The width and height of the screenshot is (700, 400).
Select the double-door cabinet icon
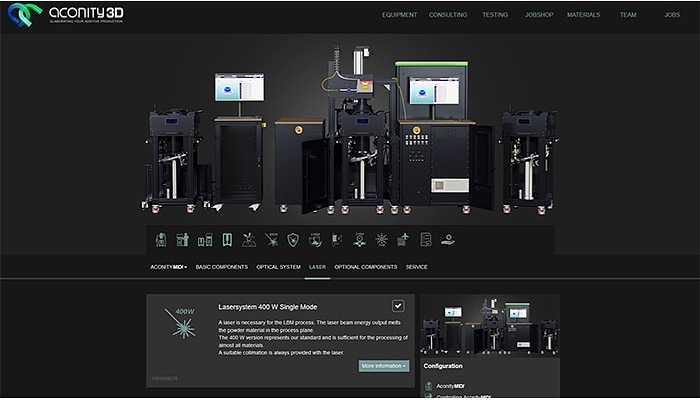pyautogui.click(x=227, y=240)
